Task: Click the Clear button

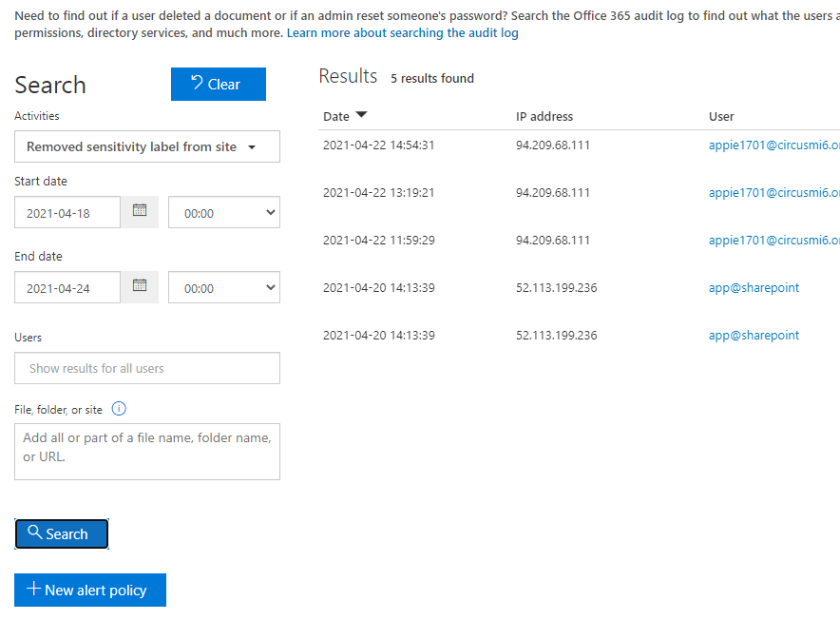Action: [x=218, y=85]
